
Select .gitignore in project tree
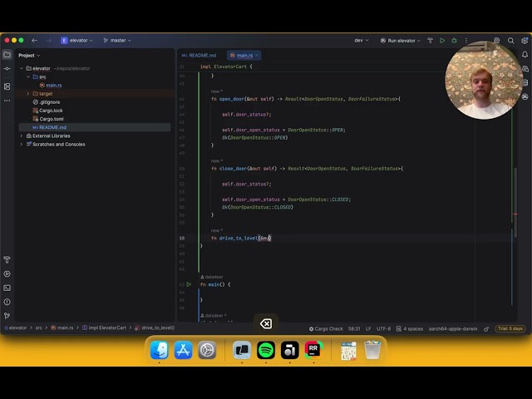(x=50, y=102)
